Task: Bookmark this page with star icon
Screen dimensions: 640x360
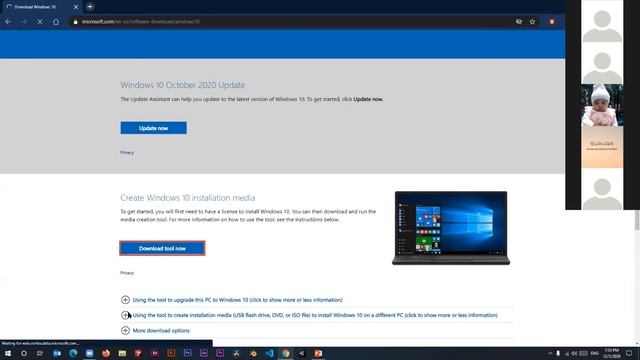Action: coord(532,22)
